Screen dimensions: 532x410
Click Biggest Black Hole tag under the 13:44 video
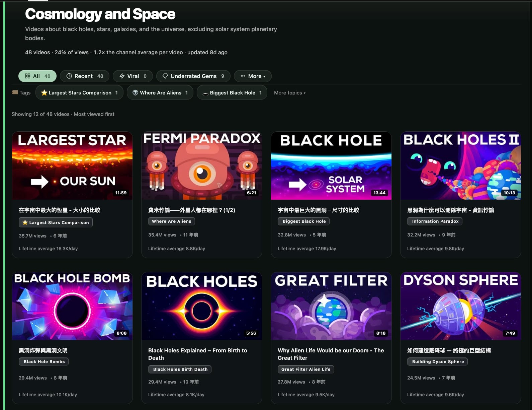pyautogui.click(x=304, y=221)
